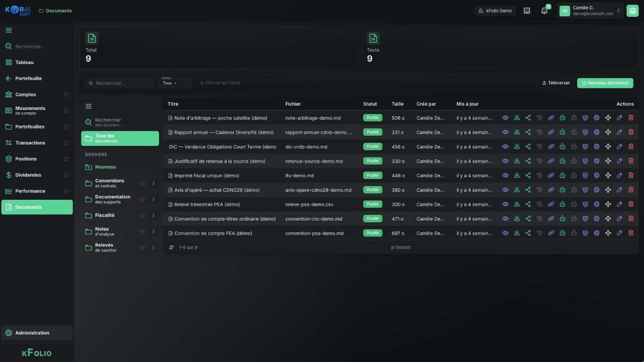
Task: Open options menu for Documentation des supports folder
Action: pos(153,199)
